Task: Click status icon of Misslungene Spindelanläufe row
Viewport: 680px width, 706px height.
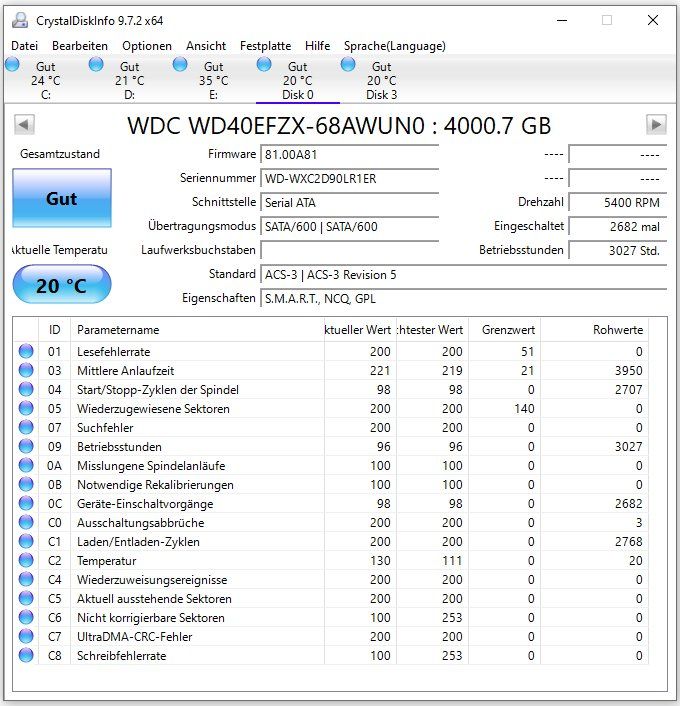Action: (26, 465)
